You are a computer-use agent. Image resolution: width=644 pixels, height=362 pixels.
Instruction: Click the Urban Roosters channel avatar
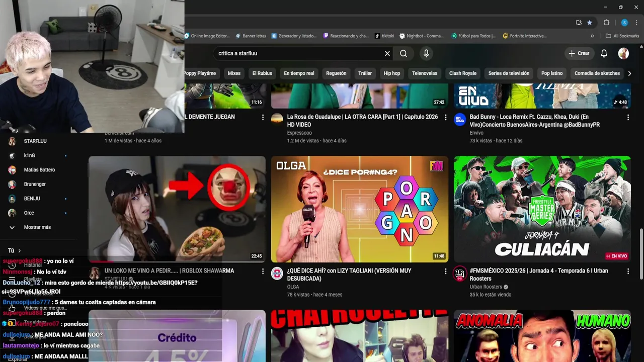tap(459, 273)
